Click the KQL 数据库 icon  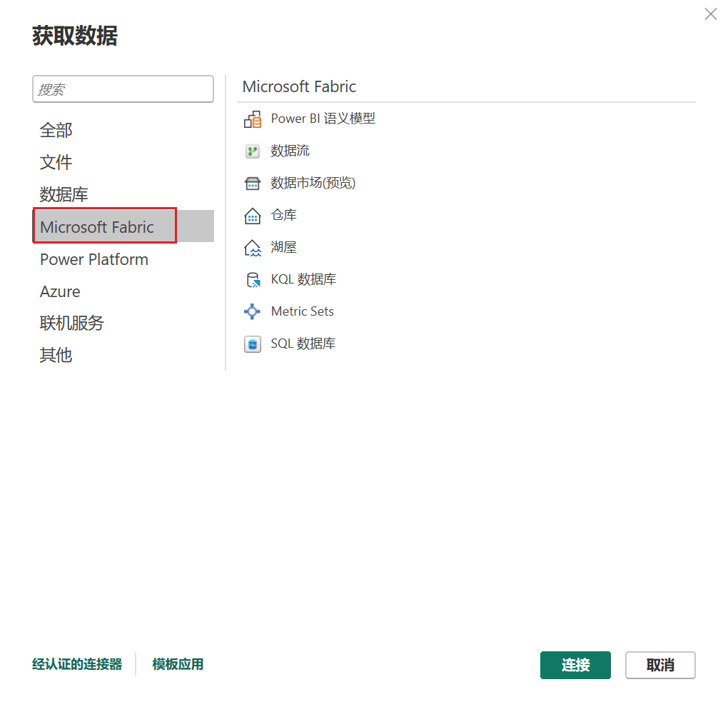pos(253,280)
